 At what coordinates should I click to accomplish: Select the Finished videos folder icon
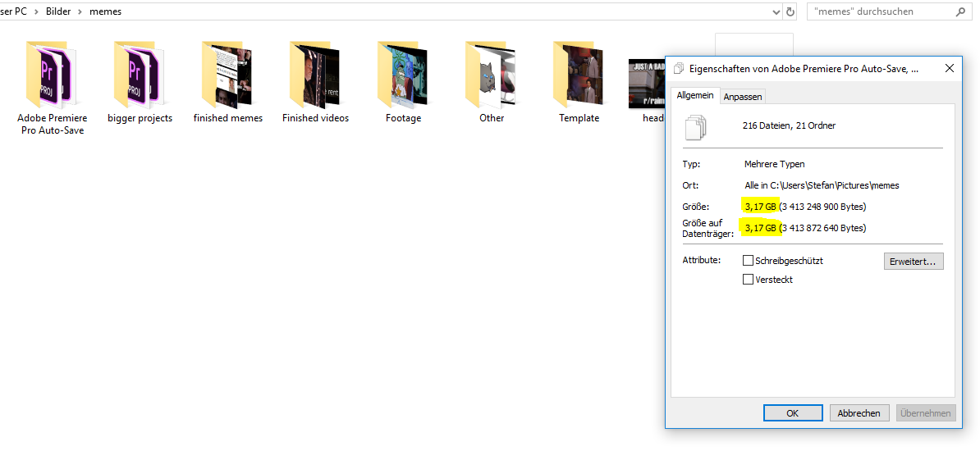click(314, 75)
